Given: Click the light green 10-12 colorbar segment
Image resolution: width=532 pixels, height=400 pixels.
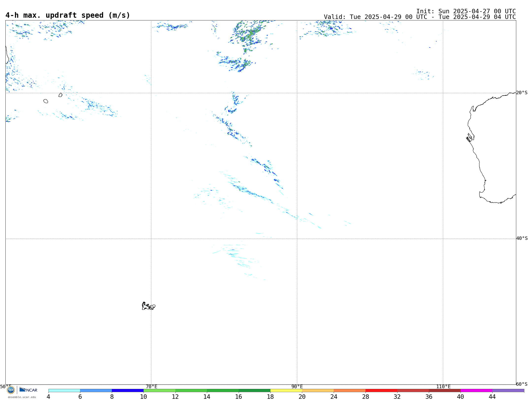Looking at the screenshot, I should 159,390.
